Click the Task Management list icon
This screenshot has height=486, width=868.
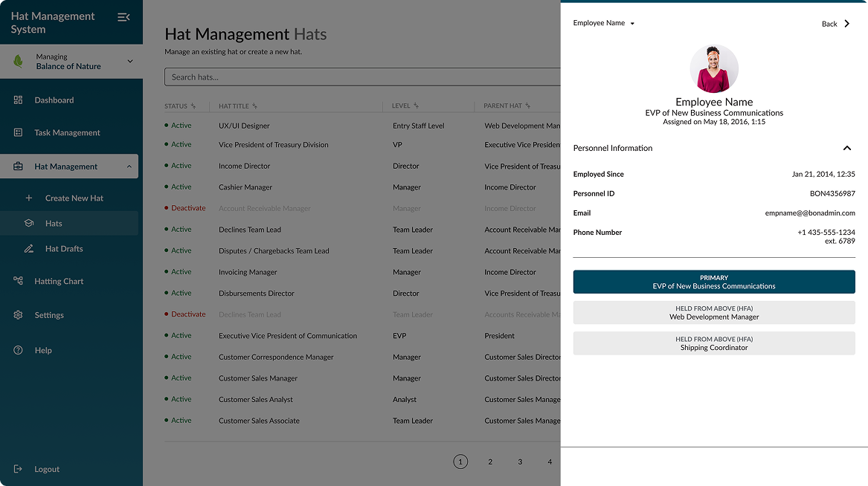click(x=19, y=132)
